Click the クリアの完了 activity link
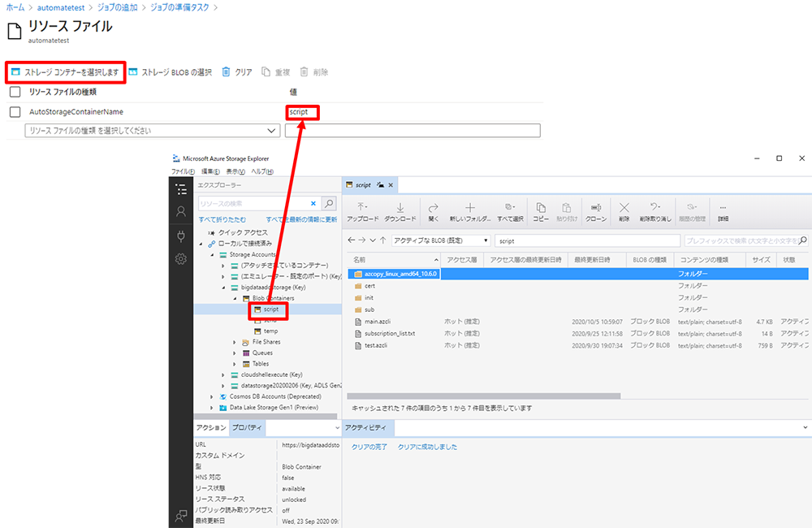 (369, 447)
